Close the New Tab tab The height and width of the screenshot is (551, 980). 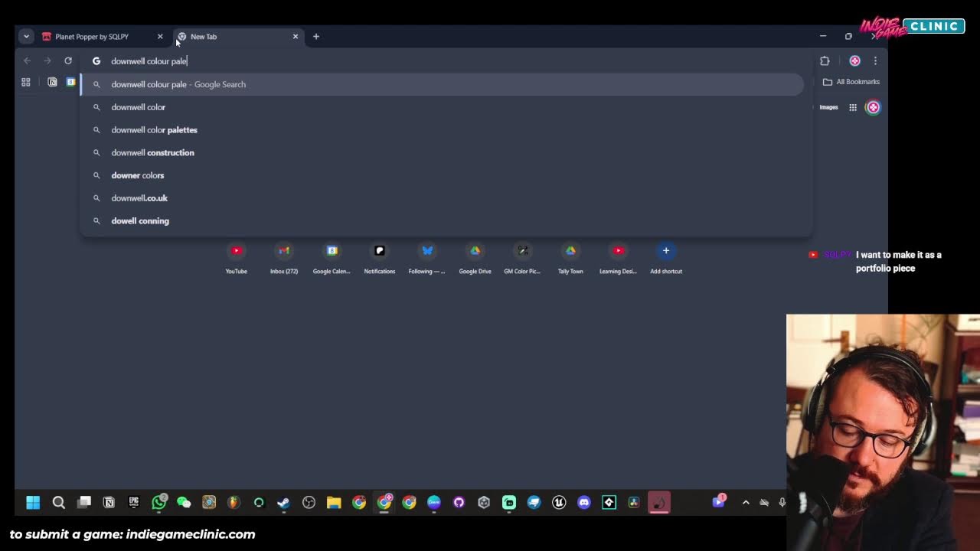pyautogui.click(x=296, y=36)
